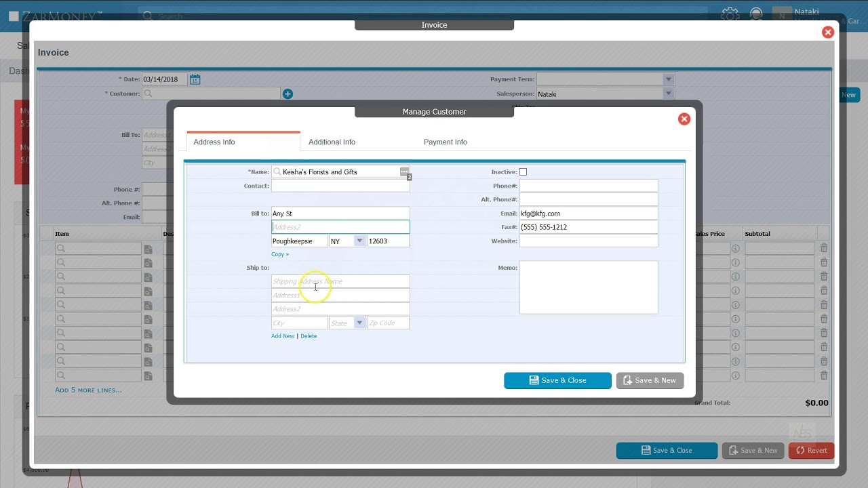Expand the Payment Term dropdown in Invoice
This screenshot has width=868, height=488.
tap(668, 79)
